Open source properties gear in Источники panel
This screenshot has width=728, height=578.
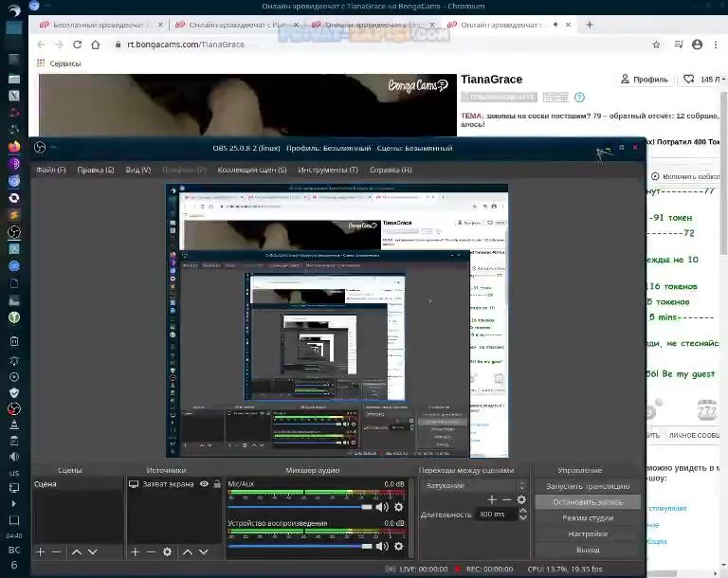tap(167, 551)
